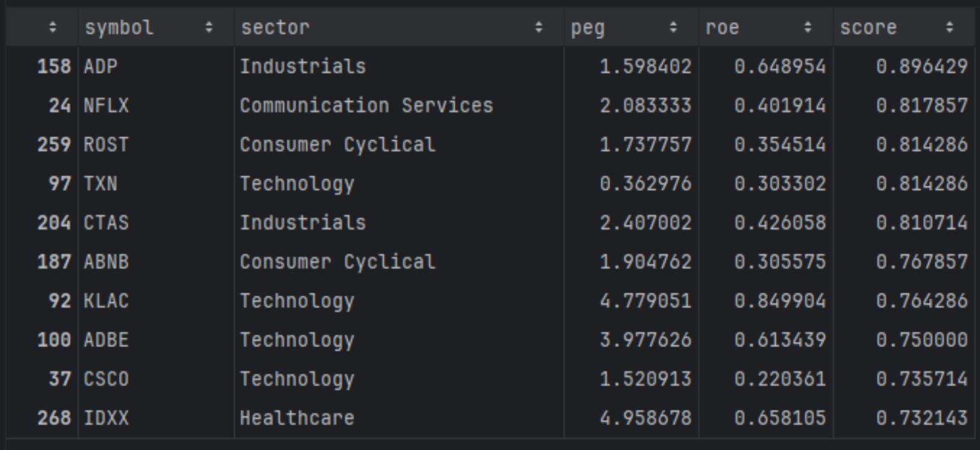The width and height of the screenshot is (980, 450).
Task: Select the ADBE score cell 0.750000
Action: coord(921,340)
